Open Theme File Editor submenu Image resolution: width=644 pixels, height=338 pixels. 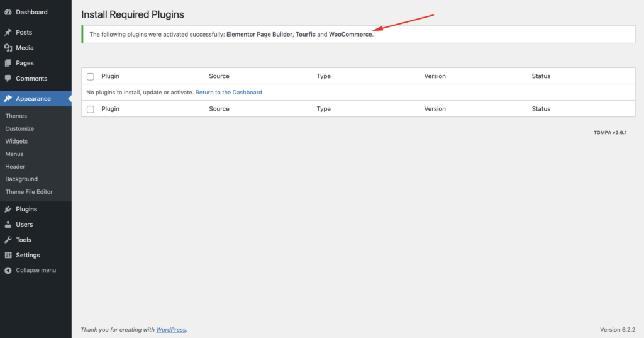coord(29,191)
